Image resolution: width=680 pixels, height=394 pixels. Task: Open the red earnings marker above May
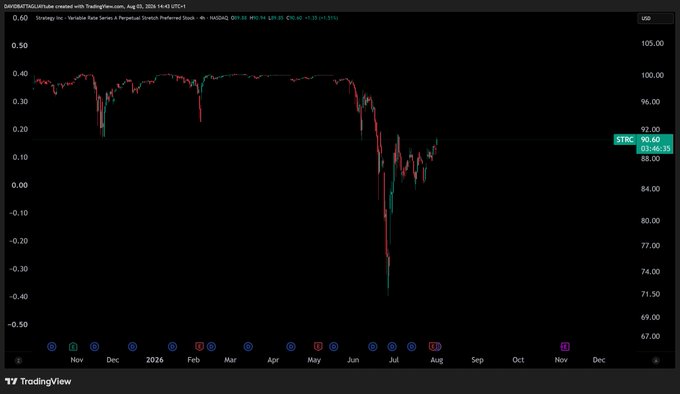pos(318,346)
